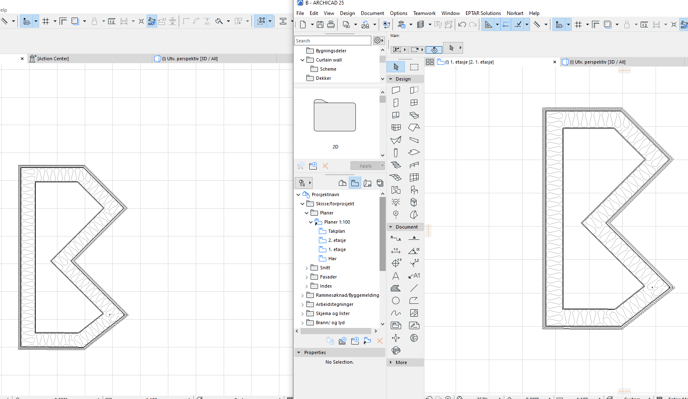
Task: Select the Curtain Wall tool icon
Action: (396, 127)
